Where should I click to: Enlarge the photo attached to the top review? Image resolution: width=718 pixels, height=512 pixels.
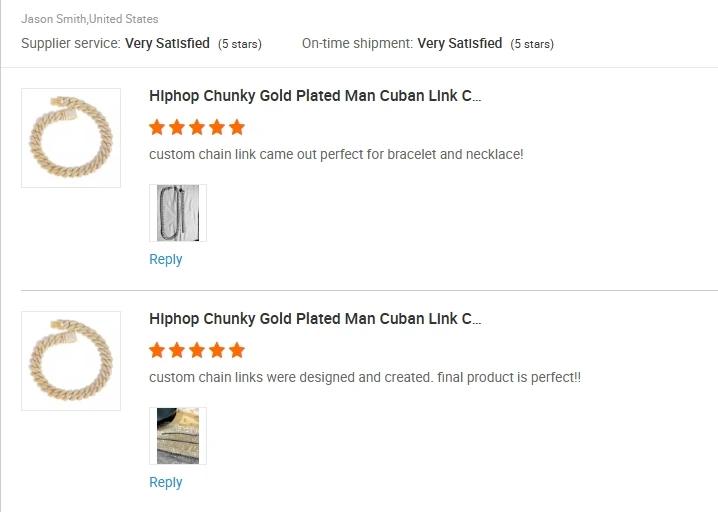click(178, 213)
